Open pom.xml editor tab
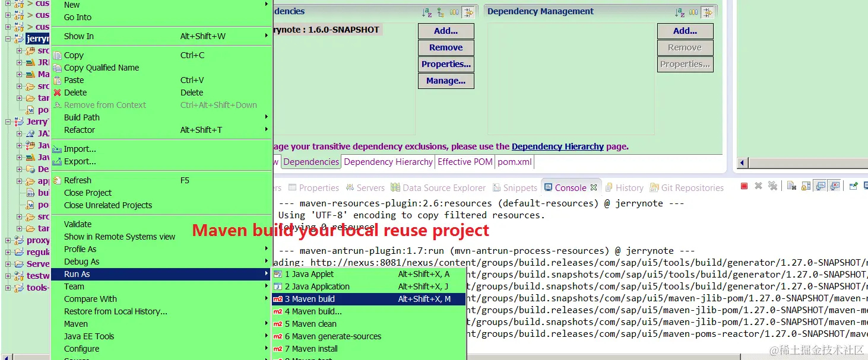Viewport: 868px width, 360px height. pyautogui.click(x=515, y=162)
